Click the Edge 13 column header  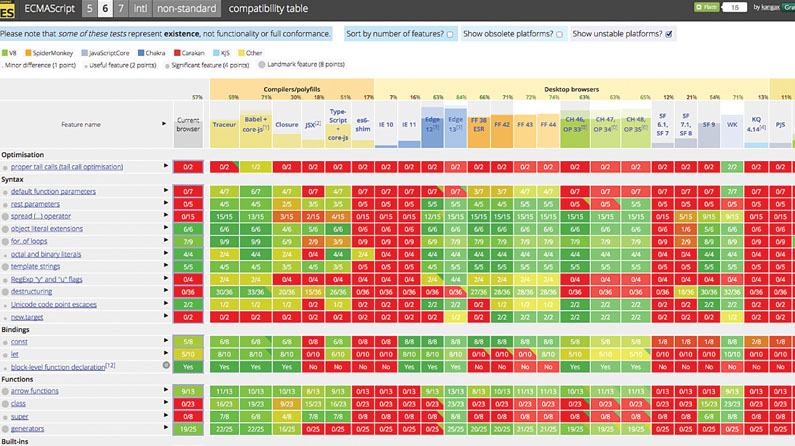pyautogui.click(x=455, y=124)
